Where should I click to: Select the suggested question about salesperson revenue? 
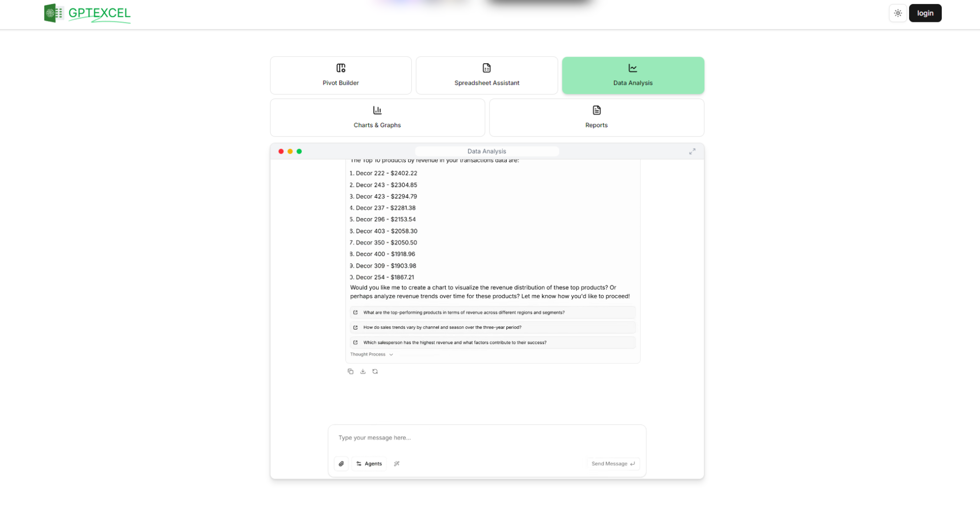coord(492,343)
